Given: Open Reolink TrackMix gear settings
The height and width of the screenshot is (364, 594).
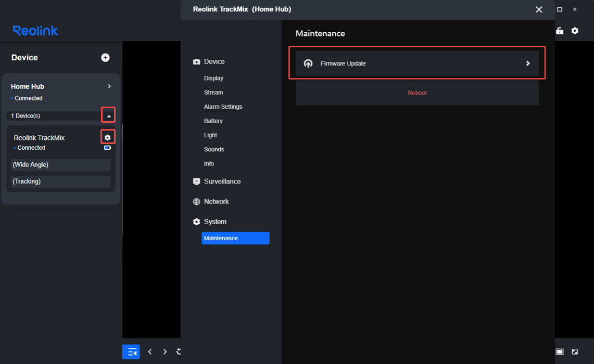Looking at the screenshot, I should coord(108,137).
